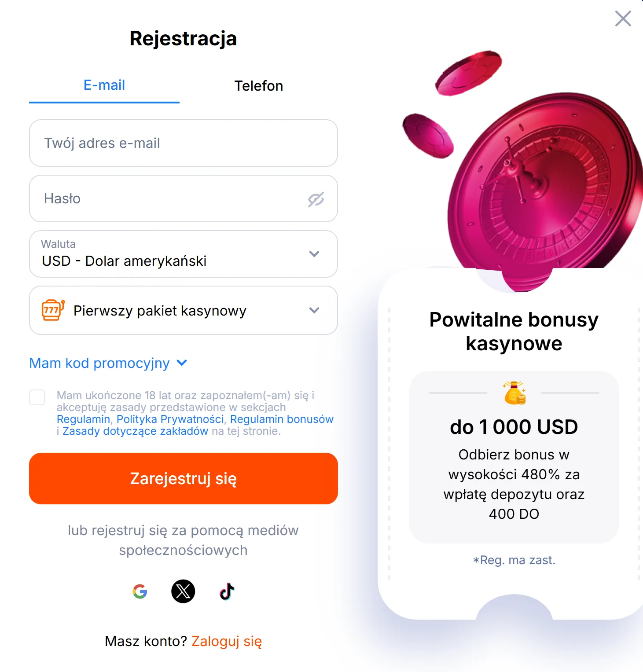This screenshot has width=643, height=672.
Task: Focus the Twój adres e-mail field
Action: 184,143
